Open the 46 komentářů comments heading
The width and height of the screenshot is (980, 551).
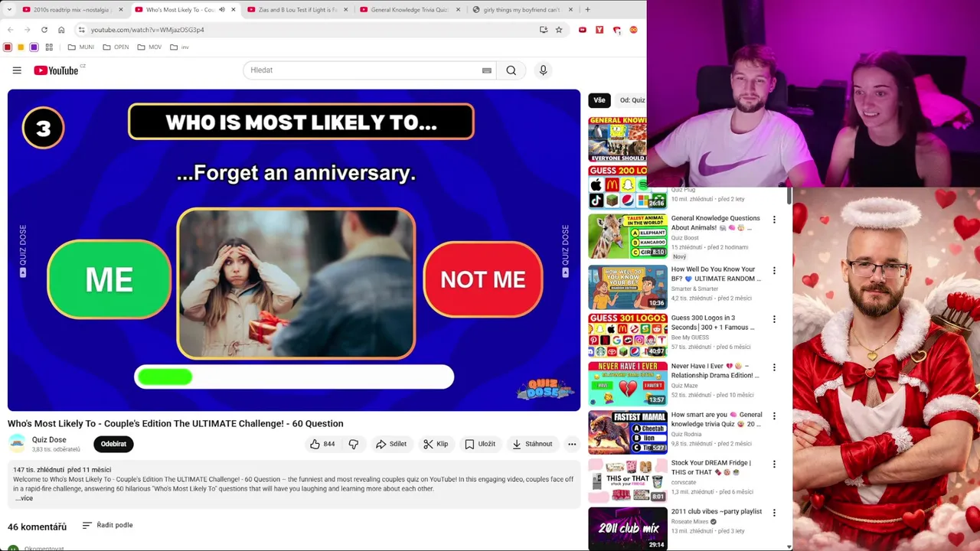[x=37, y=527]
